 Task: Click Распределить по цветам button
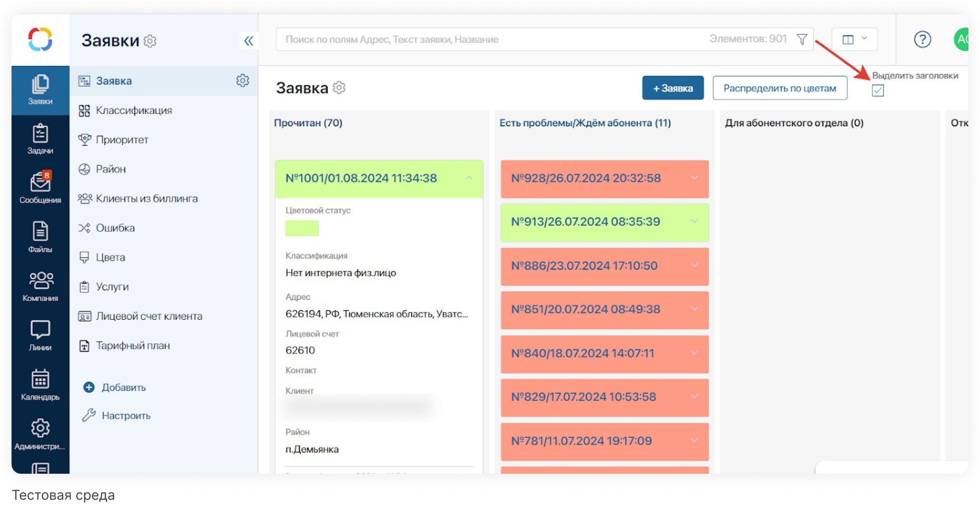[780, 88]
